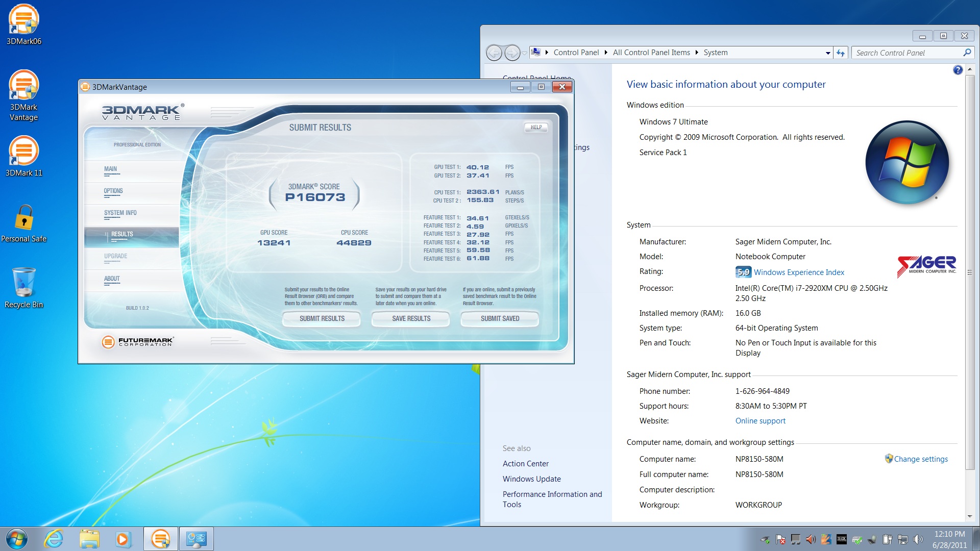This screenshot has height=551, width=980.
Task: Click the Windows Start orb
Action: point(17,539)
